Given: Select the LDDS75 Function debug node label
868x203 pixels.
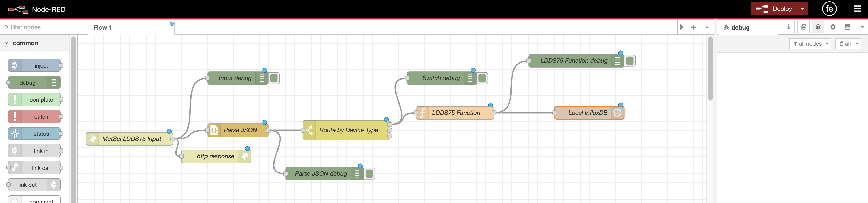Looking at the screenshot, I should tap(574, 61).
